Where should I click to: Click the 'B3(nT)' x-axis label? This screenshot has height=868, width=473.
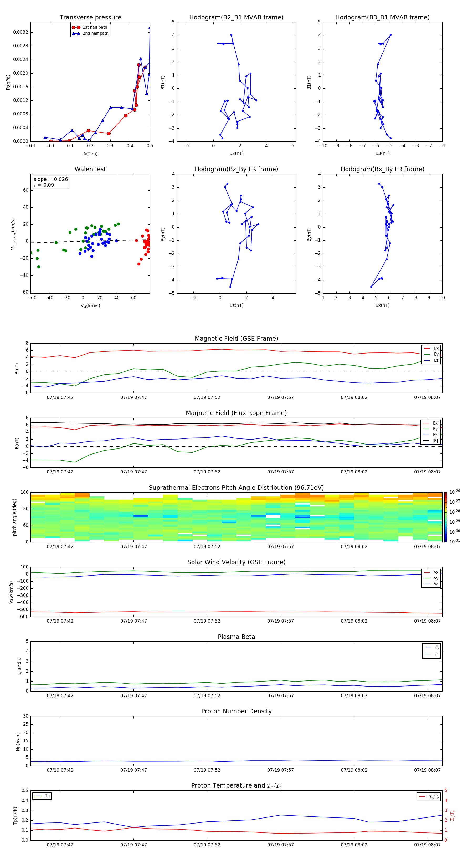pyautogui.click(x=382, y=153)
